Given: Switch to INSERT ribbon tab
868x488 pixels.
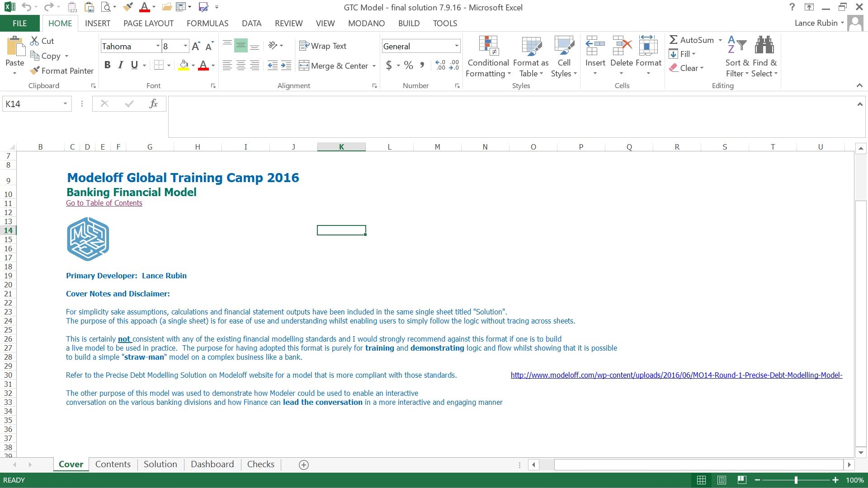Looking at the screenshot, I should pos(97,23).
